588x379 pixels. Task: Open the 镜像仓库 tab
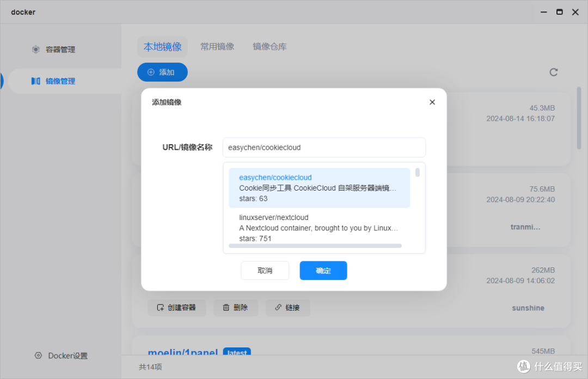click(269, 46)
